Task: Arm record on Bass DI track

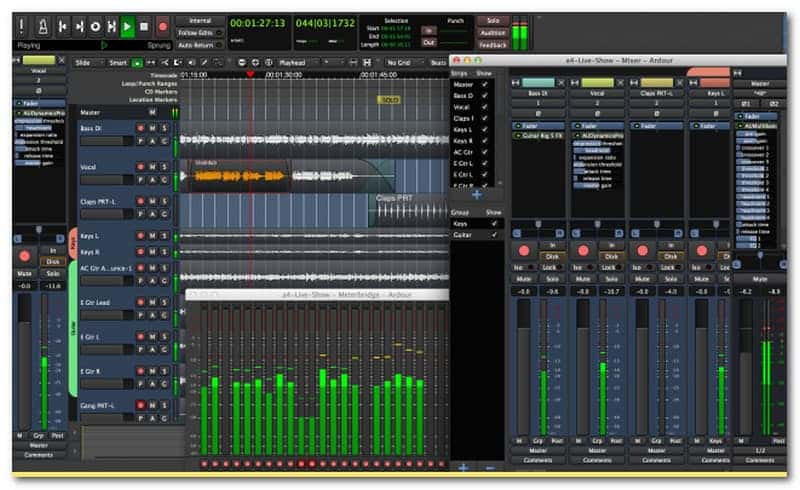Action: (140, 128)
